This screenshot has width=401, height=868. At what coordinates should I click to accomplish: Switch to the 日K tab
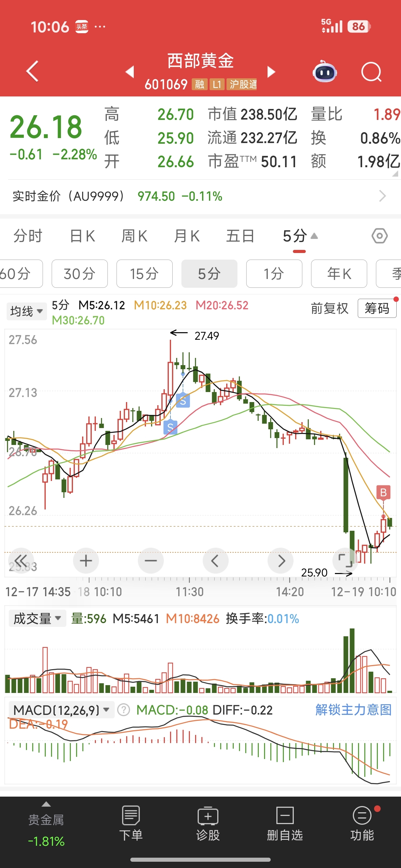82,236
